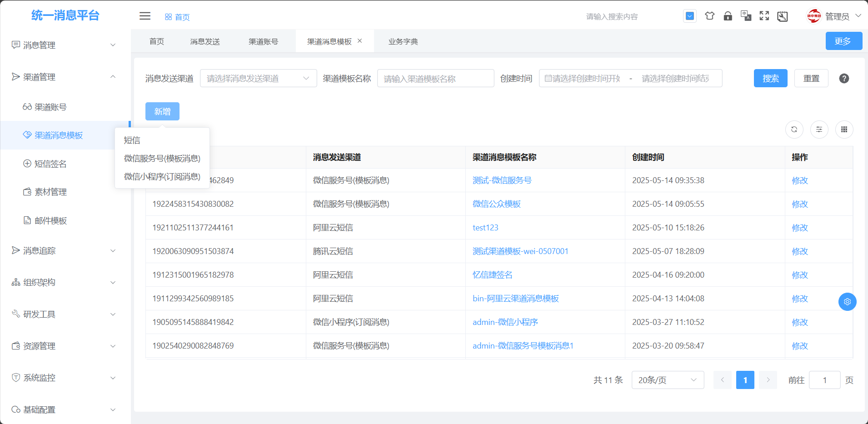Click 修改 for admin-微信服务号模板消息1 row

pos(800,346)
